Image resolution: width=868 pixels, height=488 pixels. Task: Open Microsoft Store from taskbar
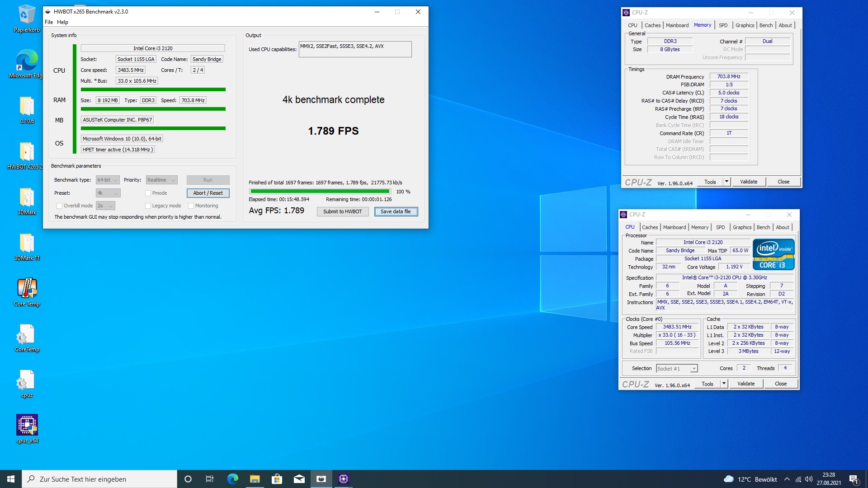(277, 479)
